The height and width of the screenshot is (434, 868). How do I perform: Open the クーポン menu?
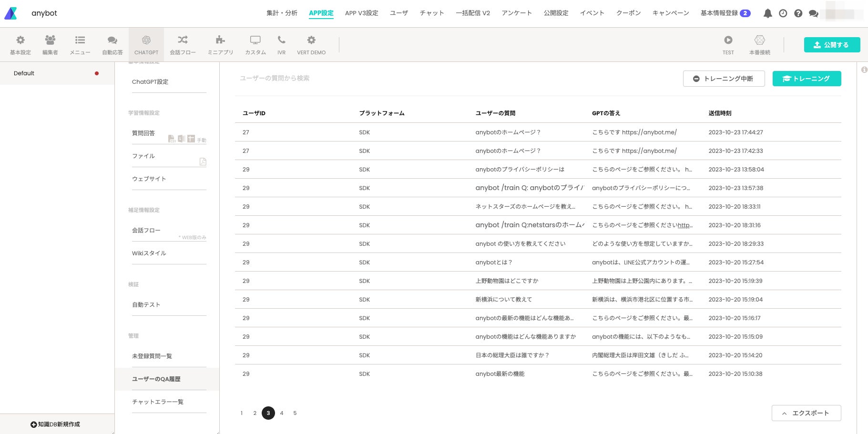tap(628, 13)
